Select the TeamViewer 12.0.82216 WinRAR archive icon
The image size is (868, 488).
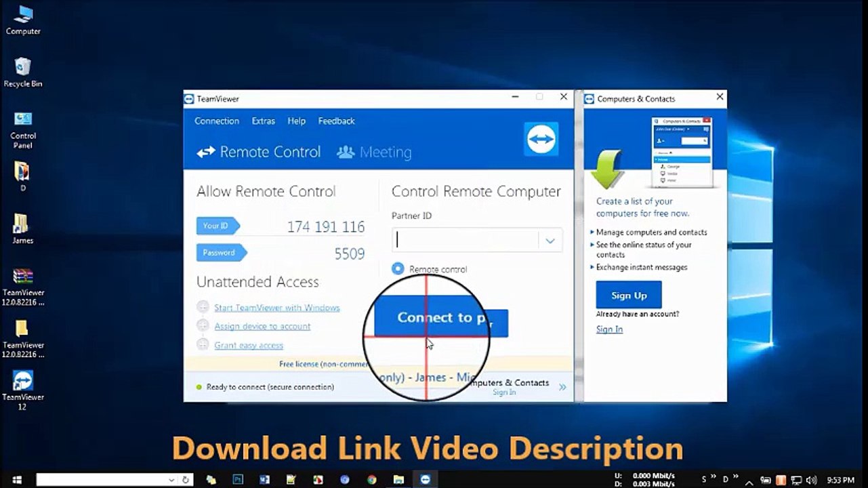[23, 287]
